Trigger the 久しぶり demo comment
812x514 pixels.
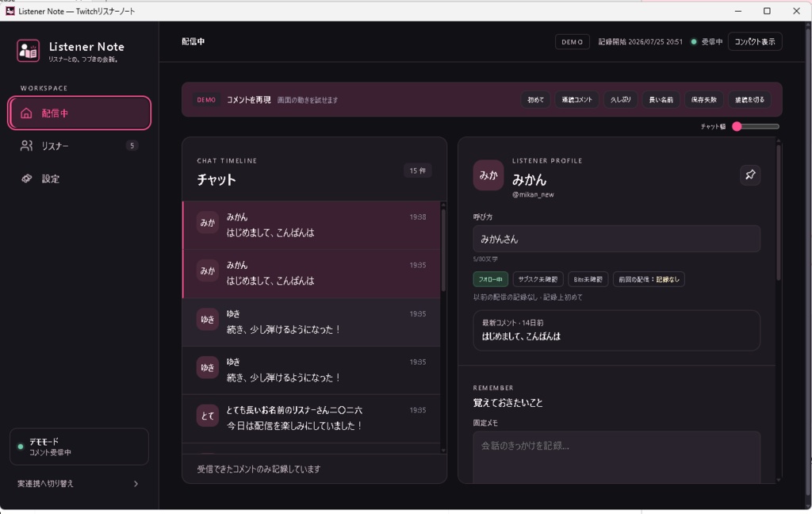(620, 99)
